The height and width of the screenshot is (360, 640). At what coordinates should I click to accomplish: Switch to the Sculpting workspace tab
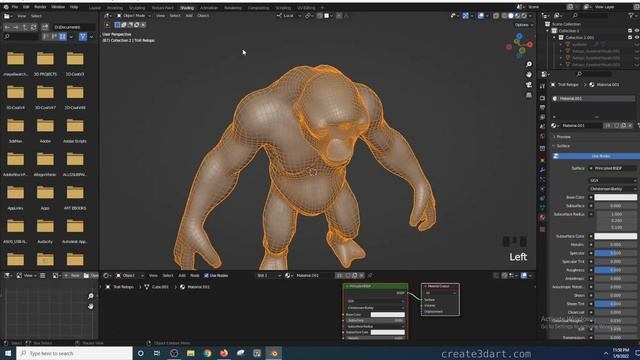137,8
